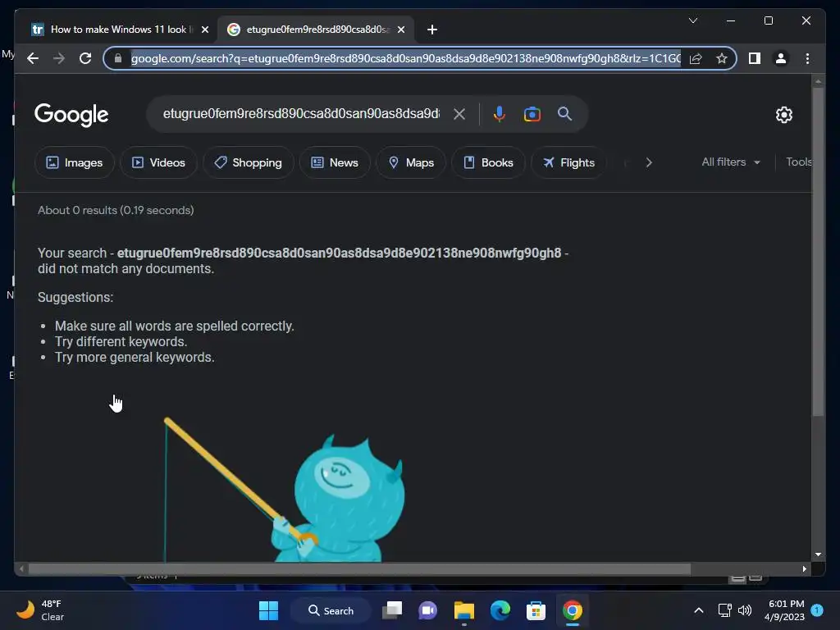This screenshot has height=630, width=840.
Task: Close the etugrue0fem search tab
Action: pyautogui.click(x=400, y=30)
